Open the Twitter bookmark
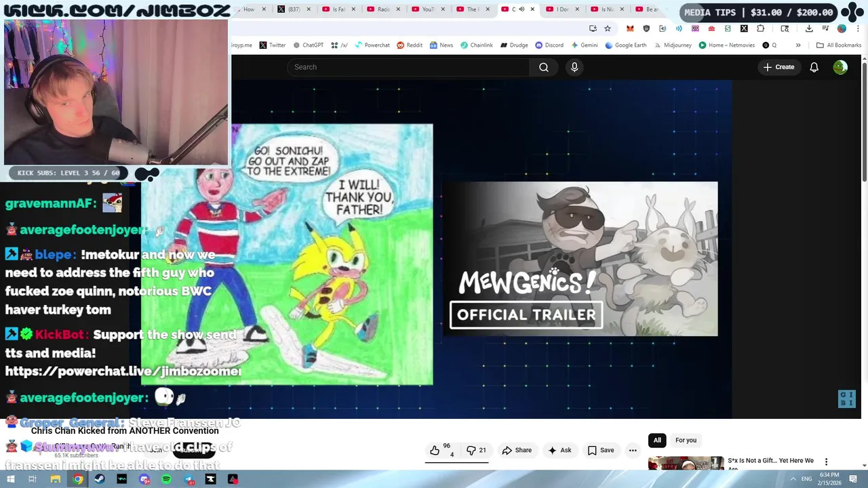This screenshot has width=868, height=488. 272,45
